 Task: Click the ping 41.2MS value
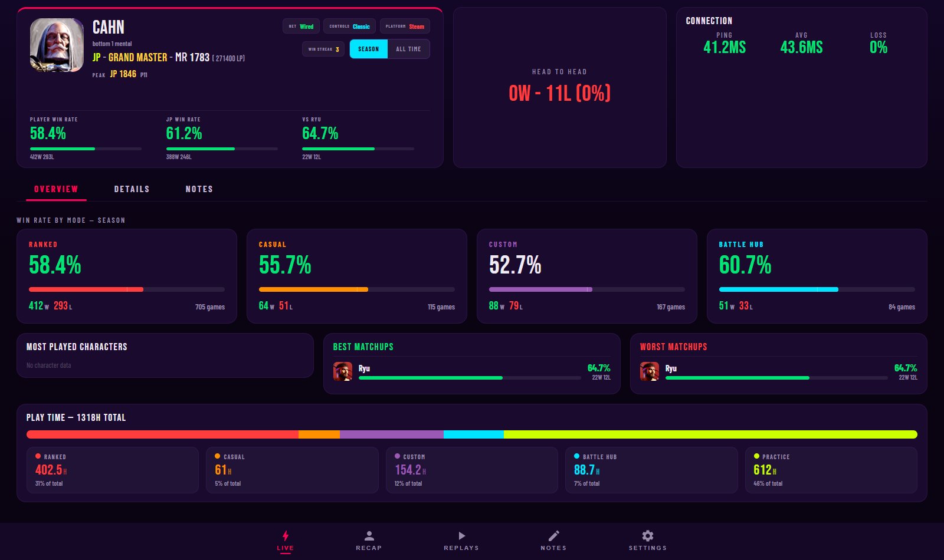click(725, 47)
